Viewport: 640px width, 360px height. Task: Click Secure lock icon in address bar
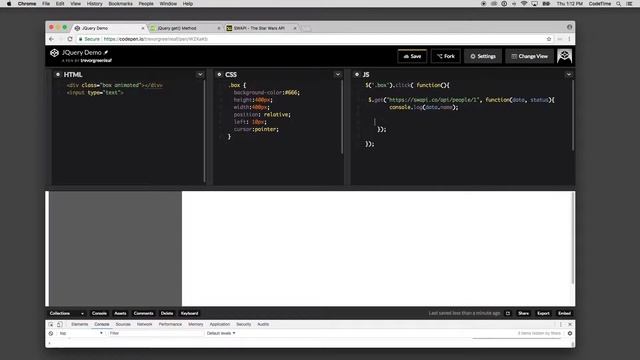pyautogui.click(x=81, y=39)
